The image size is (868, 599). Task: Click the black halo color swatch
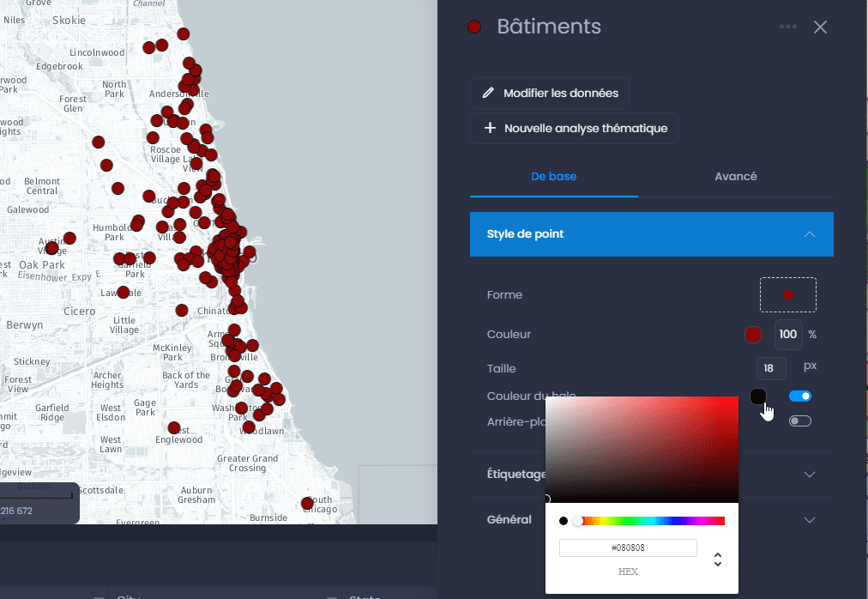(x=758, y=396)
